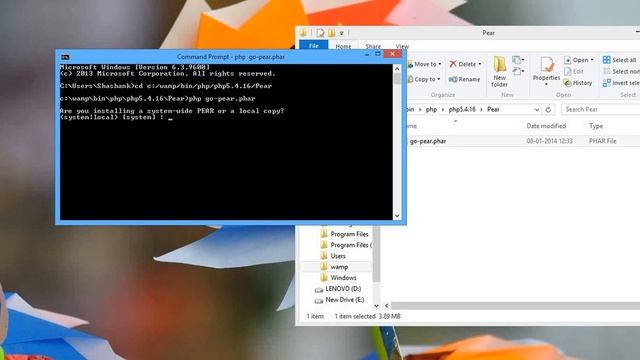Open the Copy to dropdown

tap(424, 79)
